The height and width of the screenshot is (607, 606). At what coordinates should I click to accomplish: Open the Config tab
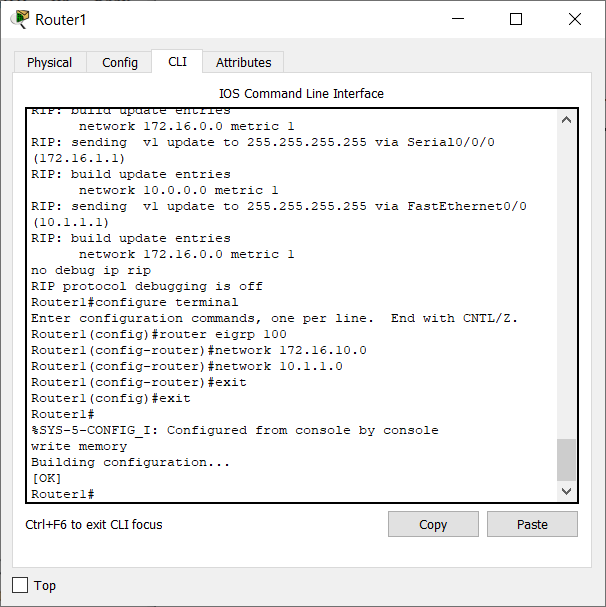(120, 62)
